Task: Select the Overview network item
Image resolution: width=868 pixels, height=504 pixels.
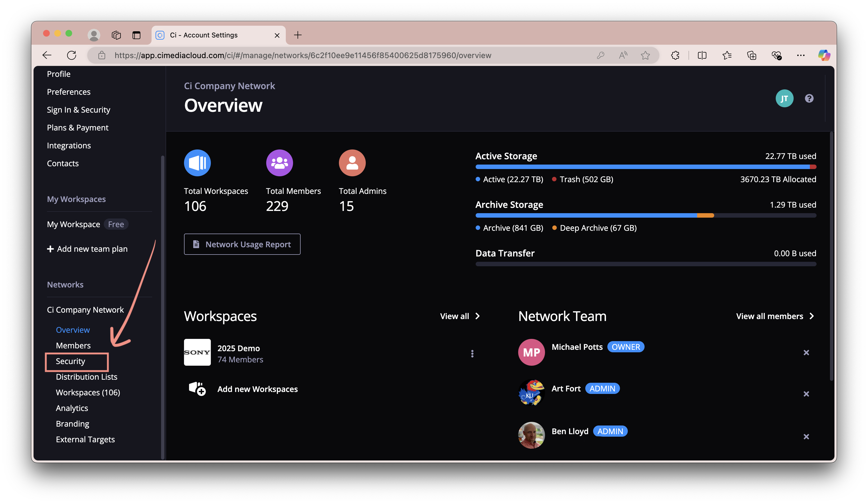Action: click(x=73, y=330)
